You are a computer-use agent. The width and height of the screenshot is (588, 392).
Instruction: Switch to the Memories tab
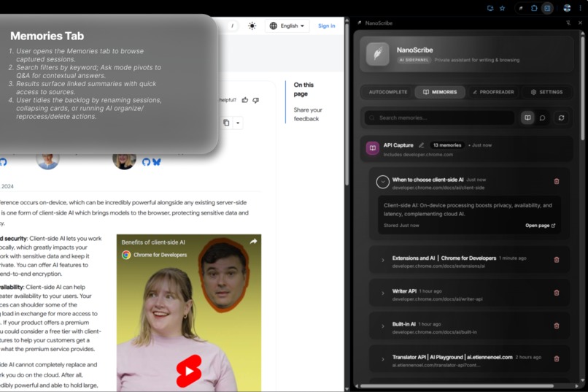click(440, 92)
